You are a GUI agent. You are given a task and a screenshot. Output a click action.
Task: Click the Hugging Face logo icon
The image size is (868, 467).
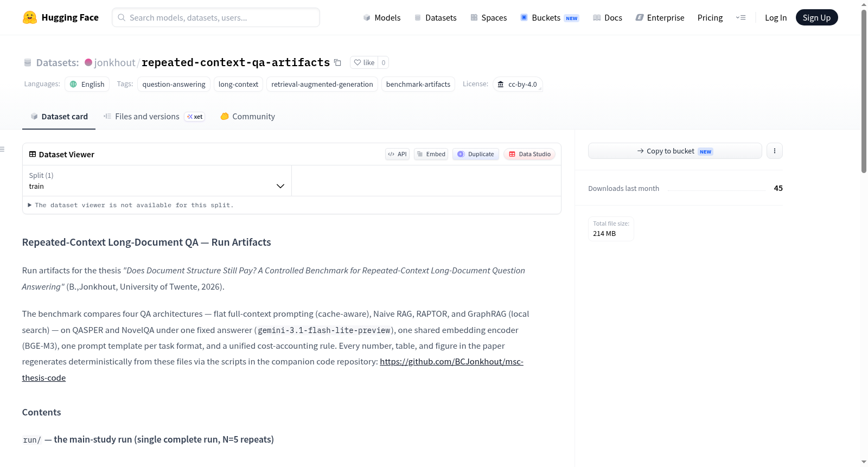[x=30, y=17]
